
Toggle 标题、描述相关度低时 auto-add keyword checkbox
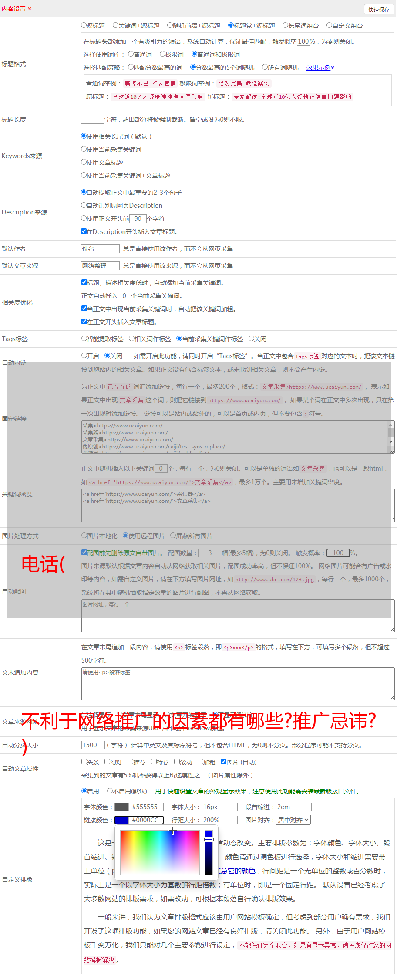tap(84, 283)
